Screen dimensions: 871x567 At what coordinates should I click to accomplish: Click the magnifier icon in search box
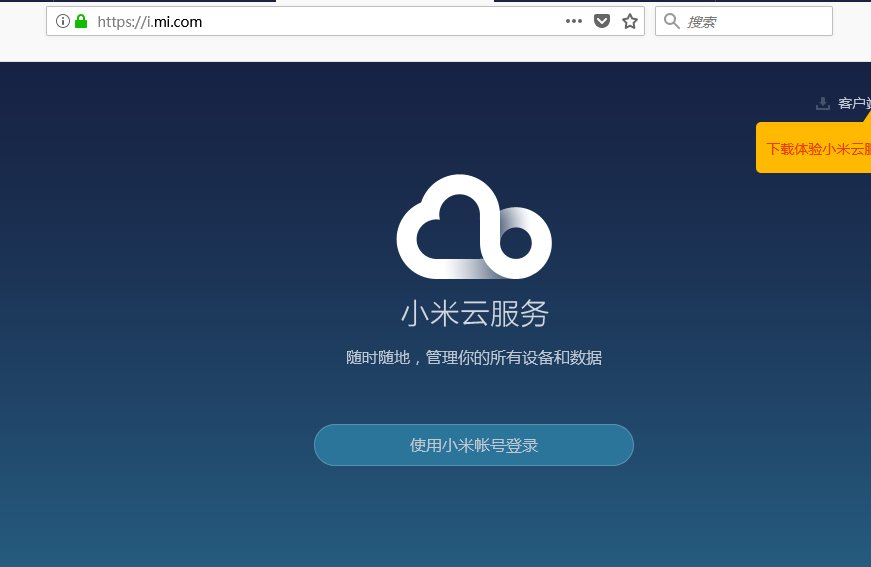[x=672, y=21]
